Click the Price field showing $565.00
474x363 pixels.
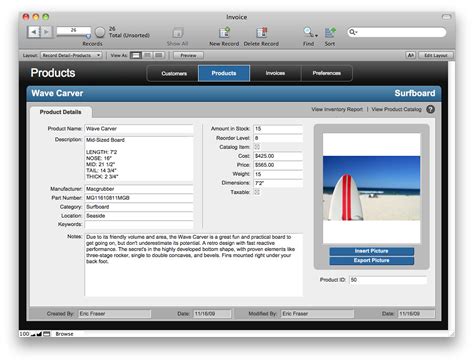click(x=278, y=165)
